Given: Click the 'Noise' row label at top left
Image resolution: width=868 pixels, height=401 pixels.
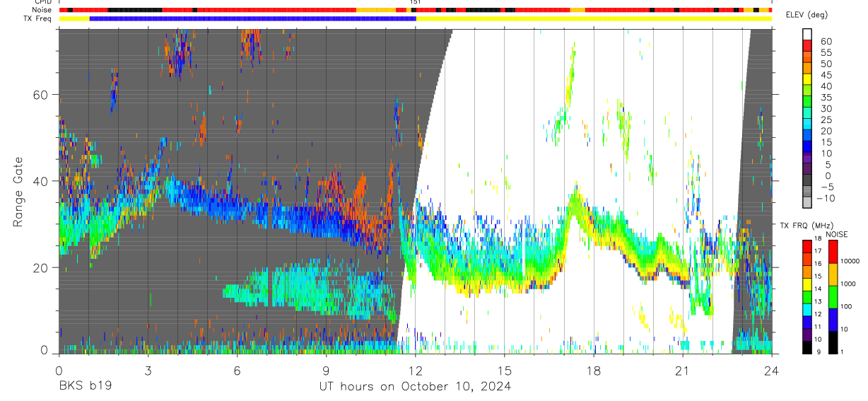Looking at the screenshot, I should click(x=43, y=10).
